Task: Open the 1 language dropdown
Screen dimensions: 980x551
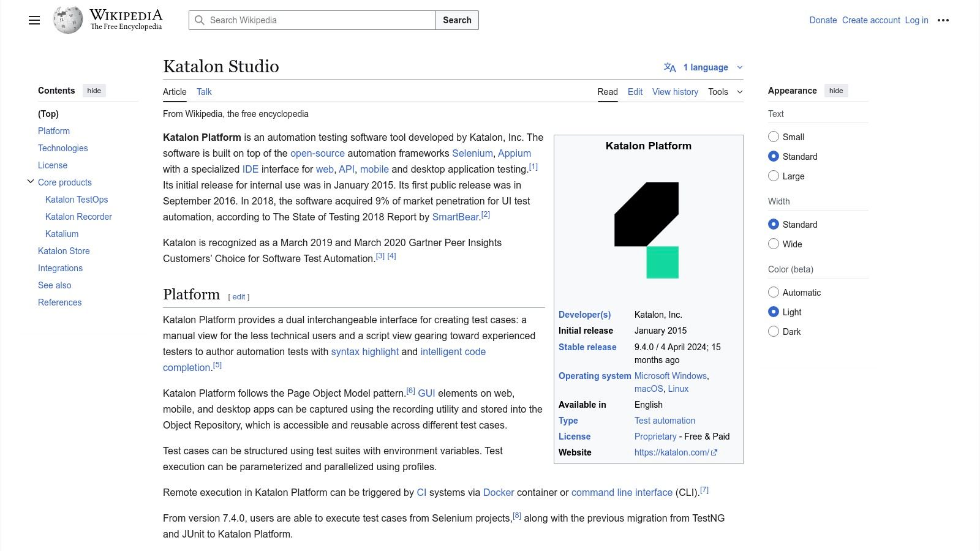Action: coord(704,67)
